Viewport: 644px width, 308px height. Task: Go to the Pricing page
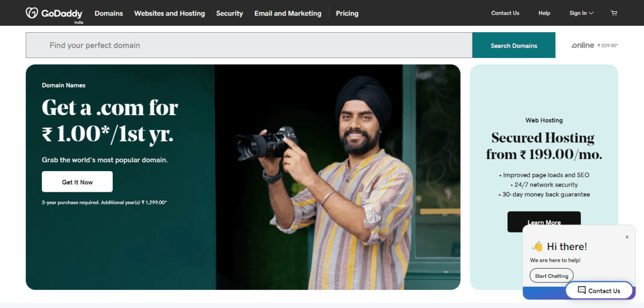(x=347, y=14)
